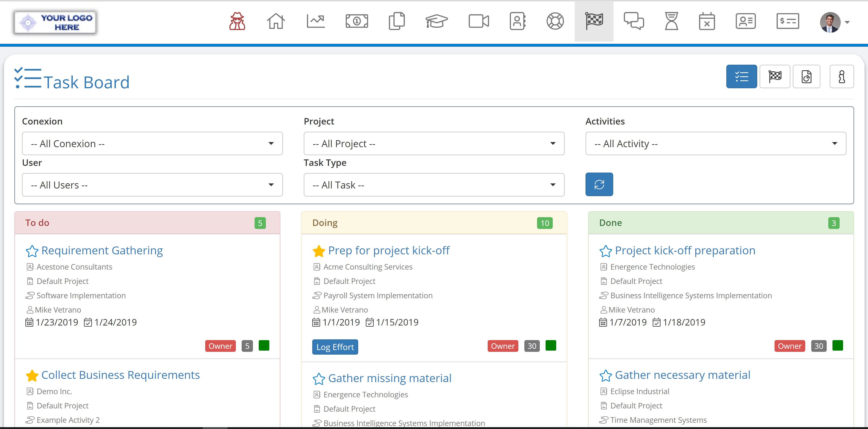Viewport: 868px width, 429px height.
Task: Open the graduation cap training icon
Action: tap(436, 21)
